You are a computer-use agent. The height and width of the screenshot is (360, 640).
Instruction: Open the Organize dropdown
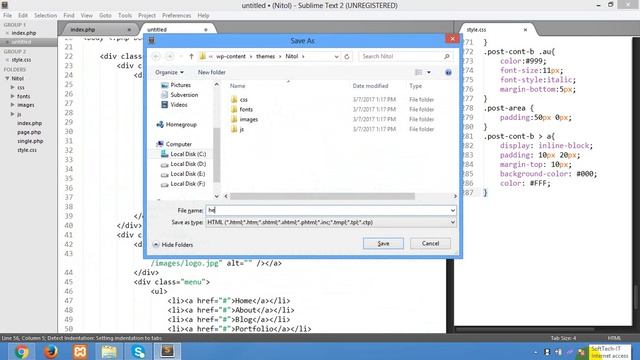tap(169, 72)
